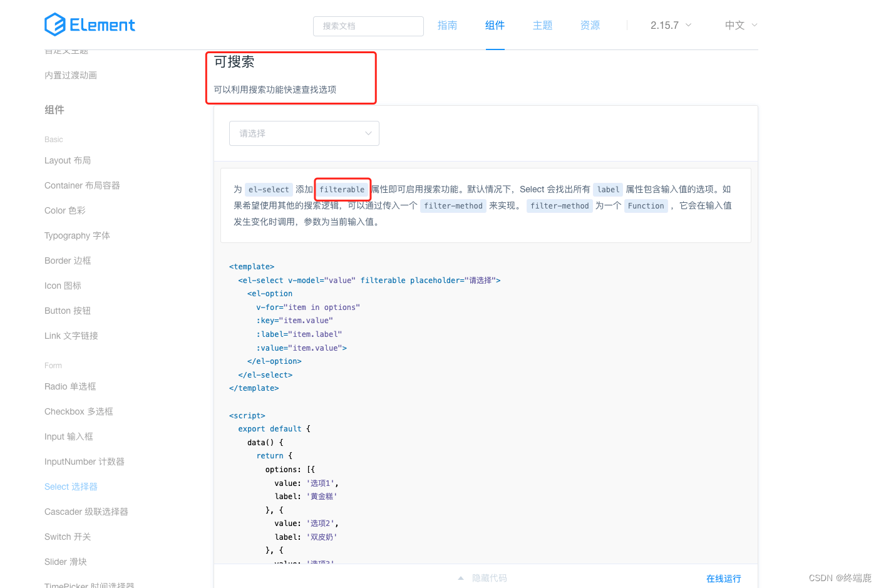Viewport: 881px width, 588px height.
Task: Open the 资源 navigation tab
Action: point(590,25)
